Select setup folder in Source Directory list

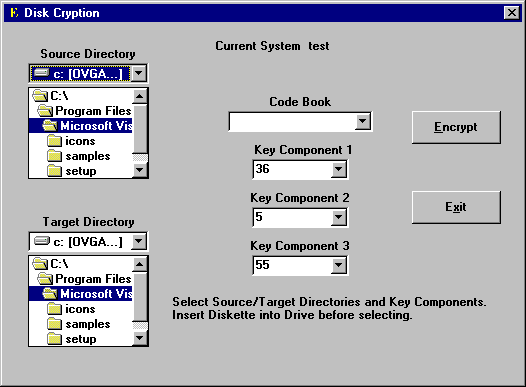(x=81, y=171)
